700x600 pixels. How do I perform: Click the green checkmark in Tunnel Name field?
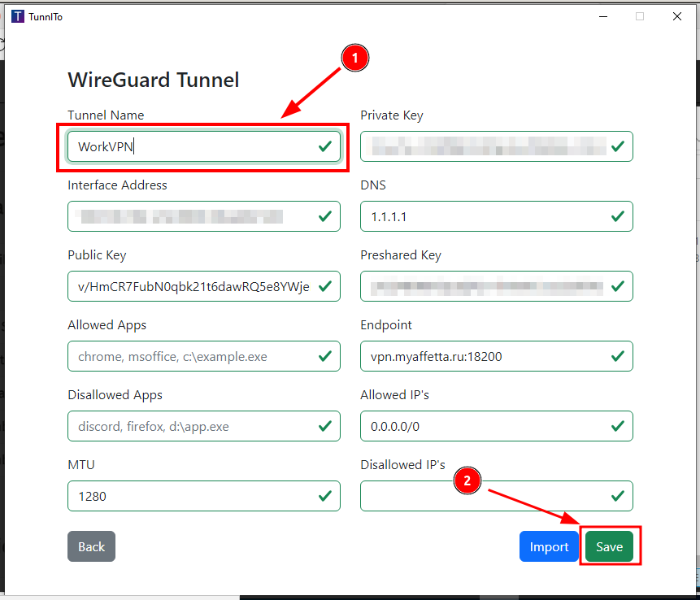point(324,146)
